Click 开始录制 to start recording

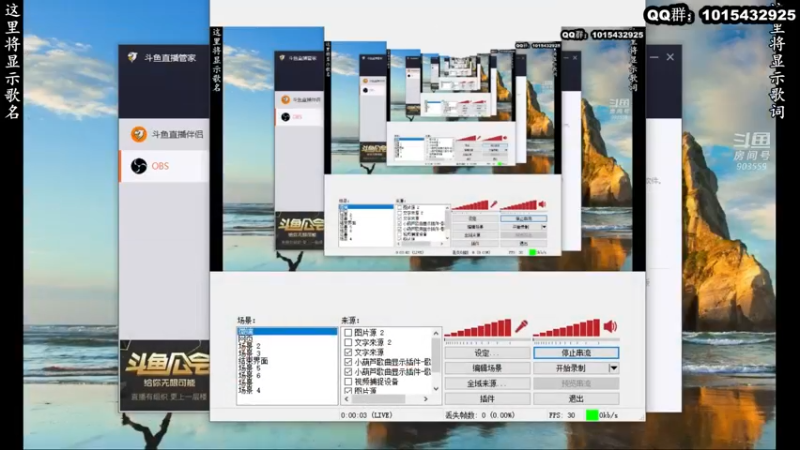(571, 368)
